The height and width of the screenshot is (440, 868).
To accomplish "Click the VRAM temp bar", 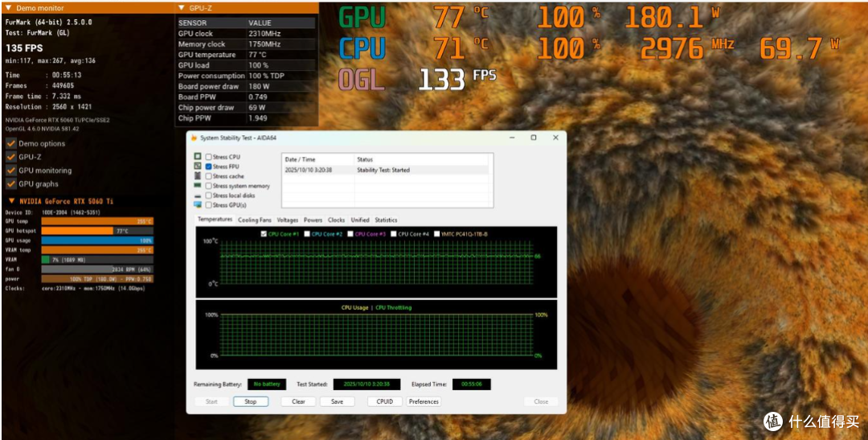I will [x=97, y=250].
